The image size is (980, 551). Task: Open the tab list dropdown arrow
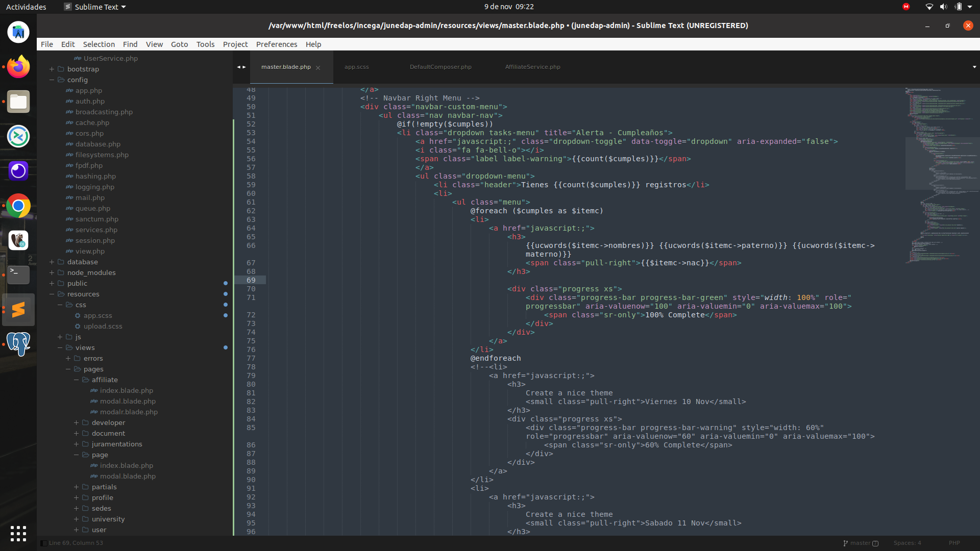click(974, 67)
